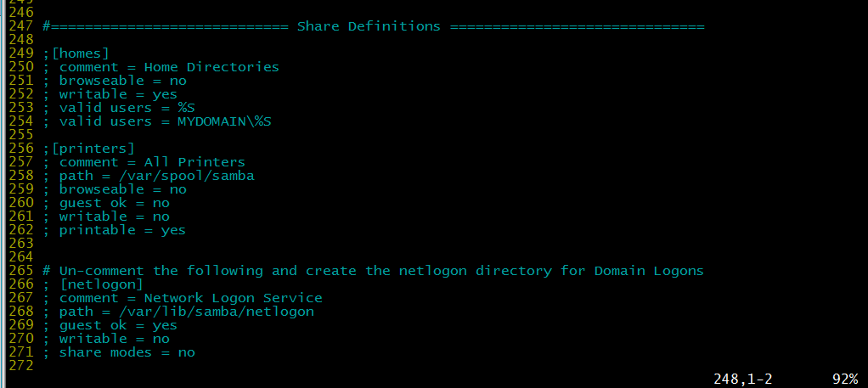Click the share modes = no line
The width and height of the screenshot is (868, 388).
(119, 352)
